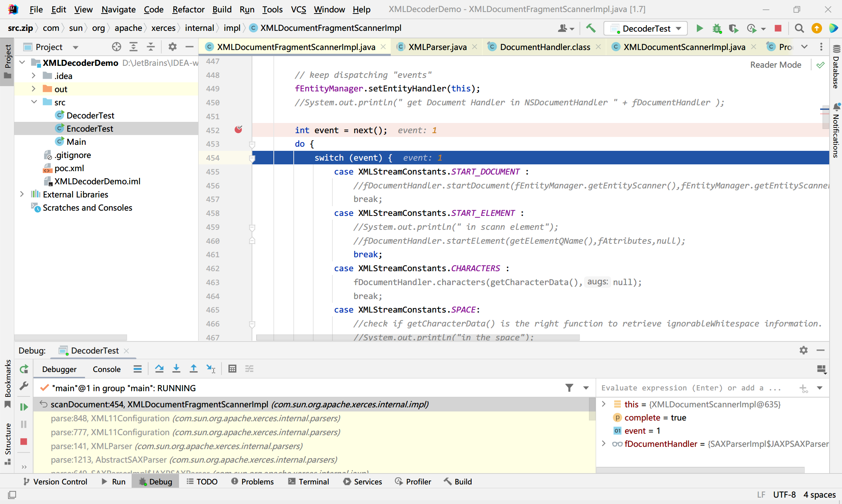
Task: Expand the out folder
Action: tap(33, 89)
